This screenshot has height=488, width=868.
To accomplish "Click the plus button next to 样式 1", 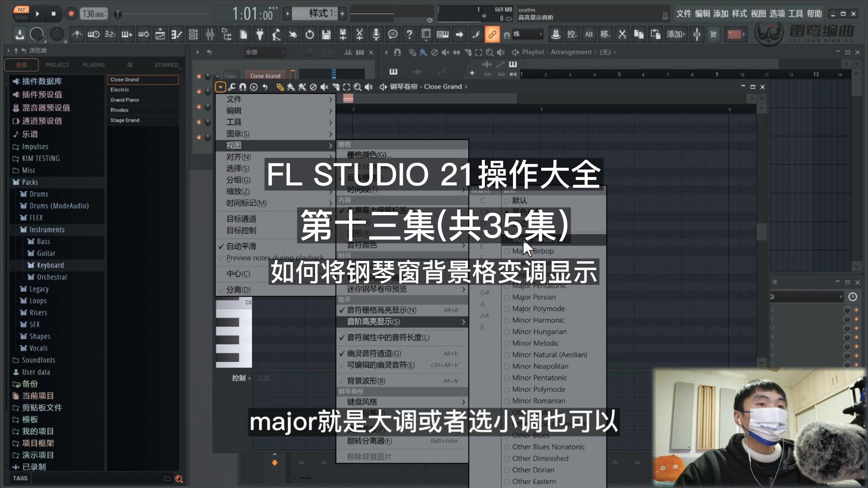I will click(342, 14).
